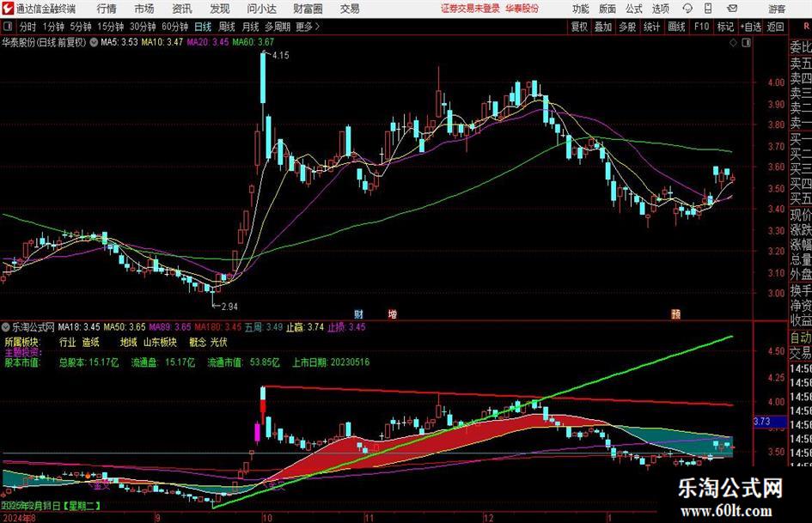
Task: Open the 多周期 multi-period view
Action: [x=278, y=27]
